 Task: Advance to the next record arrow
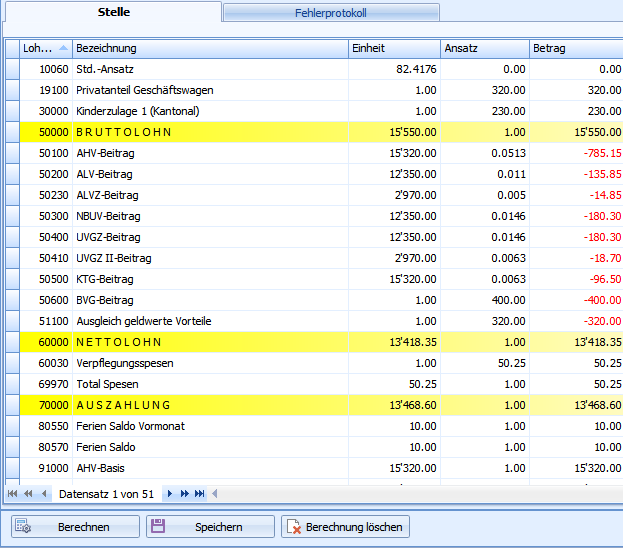(x=171, y=494)
